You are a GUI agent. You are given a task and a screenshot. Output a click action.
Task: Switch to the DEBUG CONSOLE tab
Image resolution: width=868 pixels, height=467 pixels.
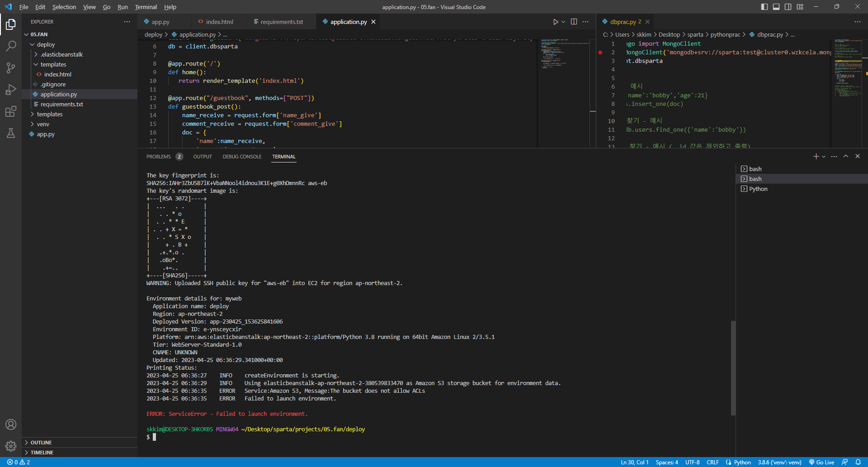(242, 157)
